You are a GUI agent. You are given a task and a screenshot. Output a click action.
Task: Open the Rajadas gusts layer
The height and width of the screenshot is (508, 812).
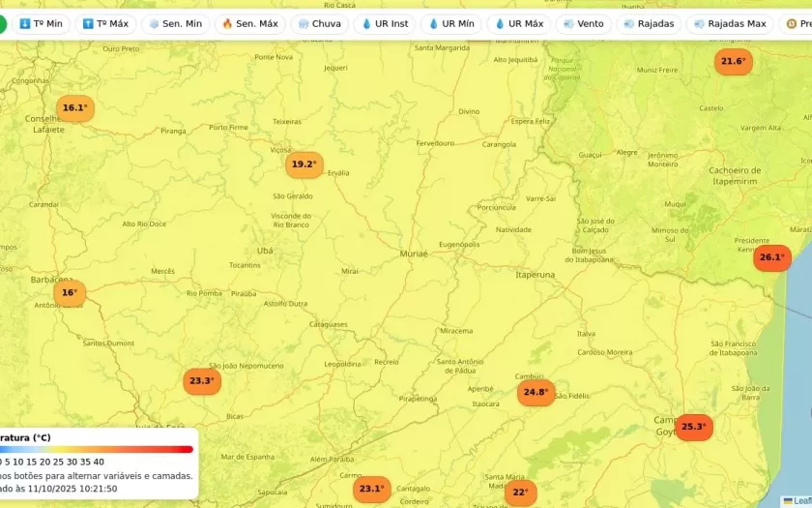point(649,24)
